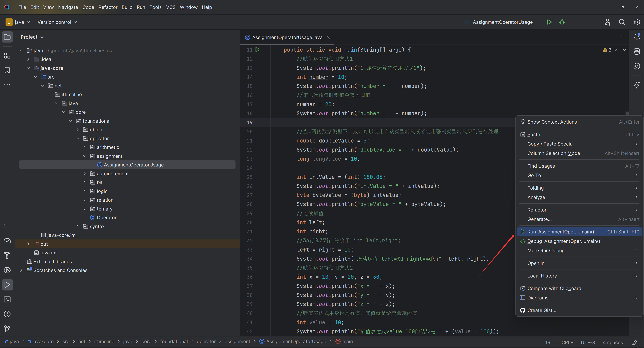Select the AssignmentOperatorUsage.java editor tab

pyautogui.click(x=287, y=37)
